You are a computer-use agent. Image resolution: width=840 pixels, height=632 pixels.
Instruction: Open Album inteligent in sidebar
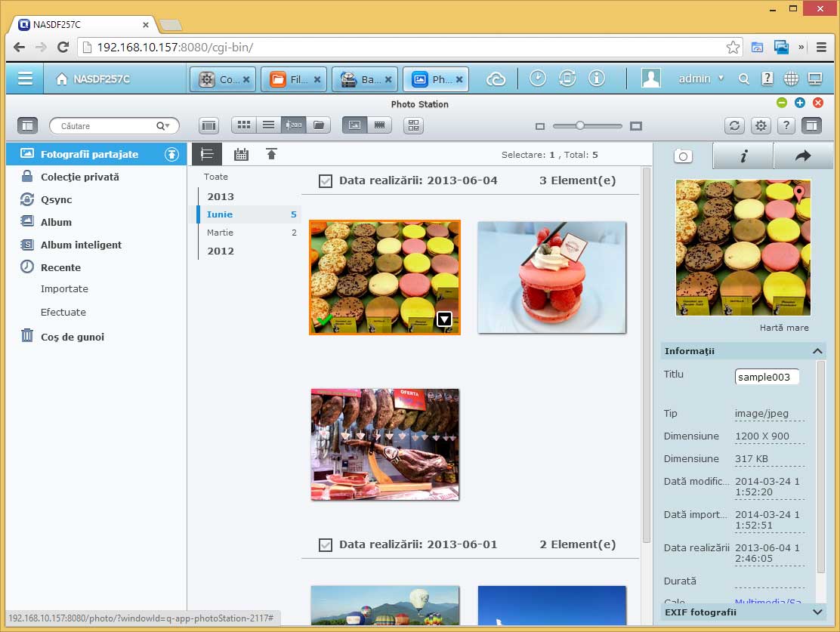[x=81, y=245]
